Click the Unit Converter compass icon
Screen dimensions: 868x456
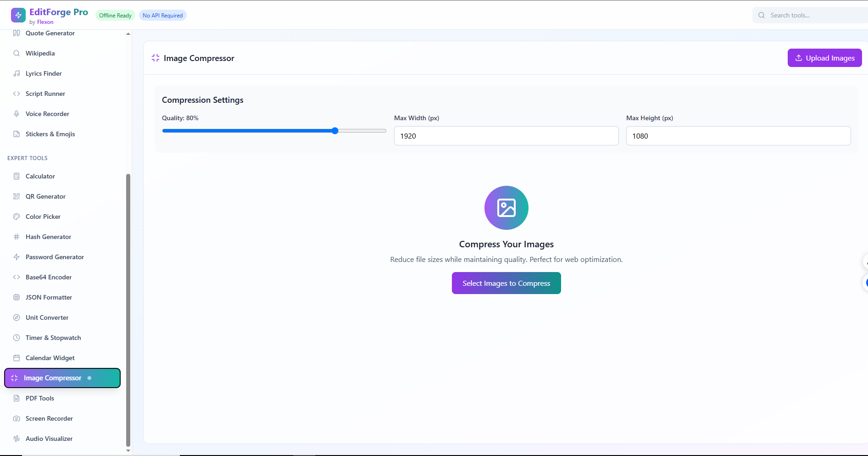[17, 317]
